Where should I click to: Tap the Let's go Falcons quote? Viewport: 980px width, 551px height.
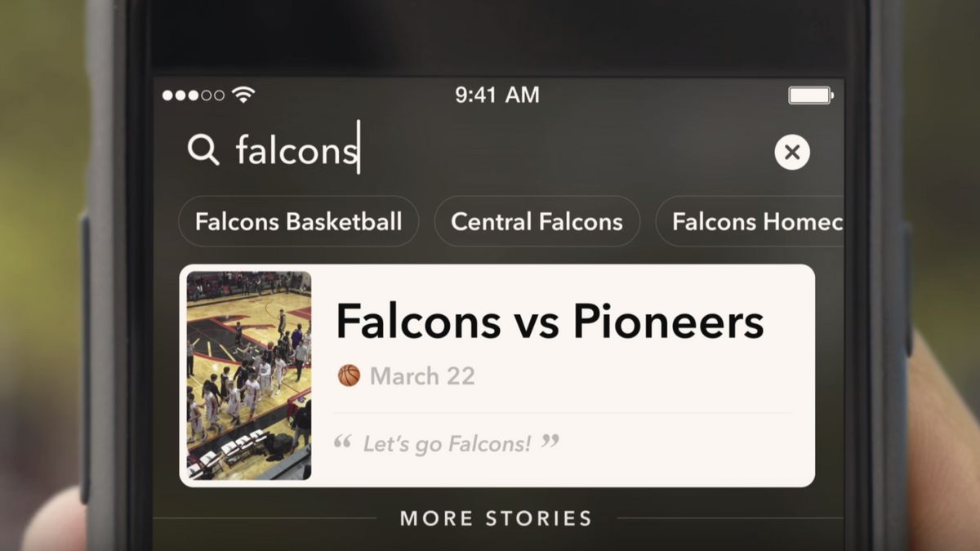(447, 443)
